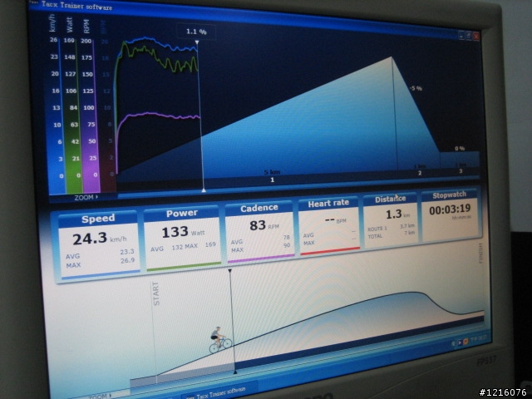
Task: Click the 5 km segment length label
Action: click(272, 172)
